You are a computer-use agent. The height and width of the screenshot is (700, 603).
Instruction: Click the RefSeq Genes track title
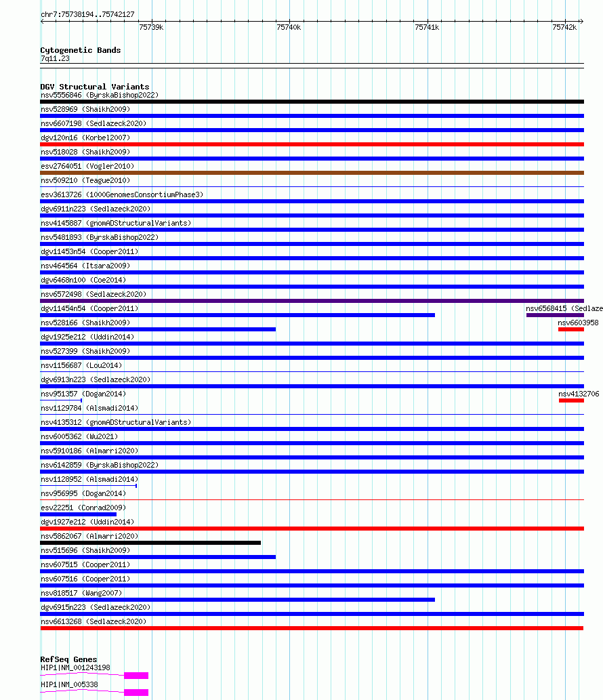pyautogui.click(x=68, y=659)
